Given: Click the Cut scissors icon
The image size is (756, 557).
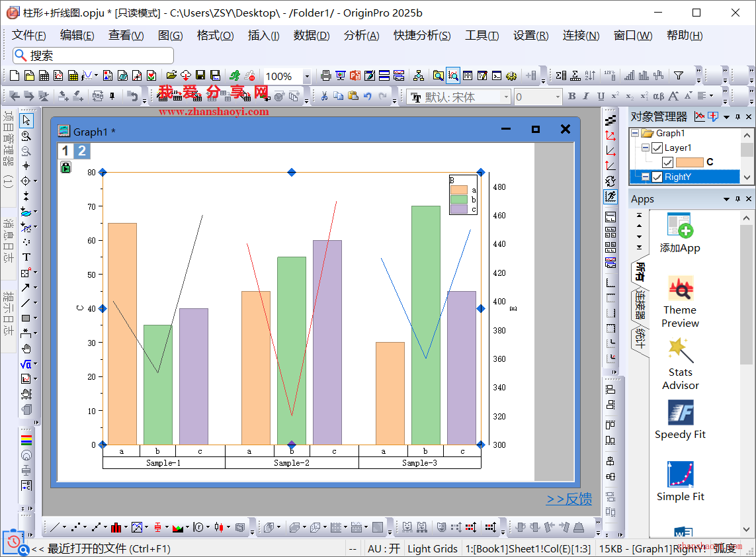Looking at the screenshot, I should pyautogui.click(x=324, y=97).
